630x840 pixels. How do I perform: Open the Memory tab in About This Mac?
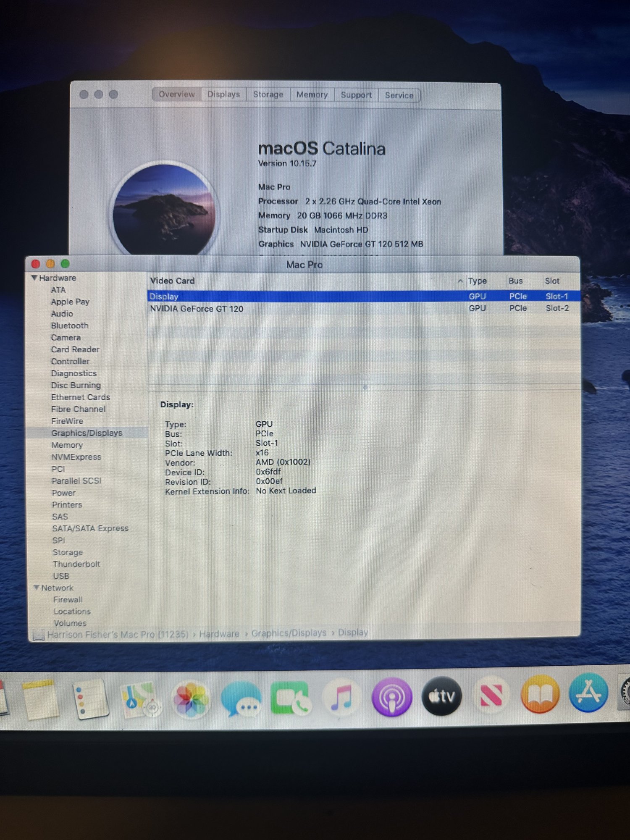point(312,95)
